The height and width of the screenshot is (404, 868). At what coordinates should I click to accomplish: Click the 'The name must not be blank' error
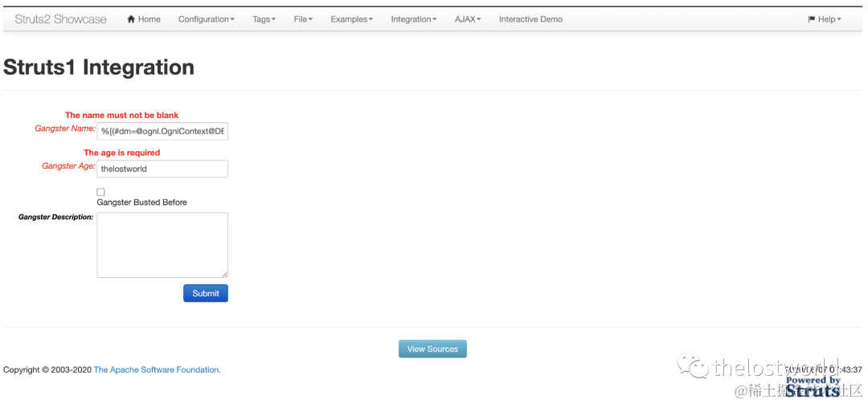pos(122,115)
